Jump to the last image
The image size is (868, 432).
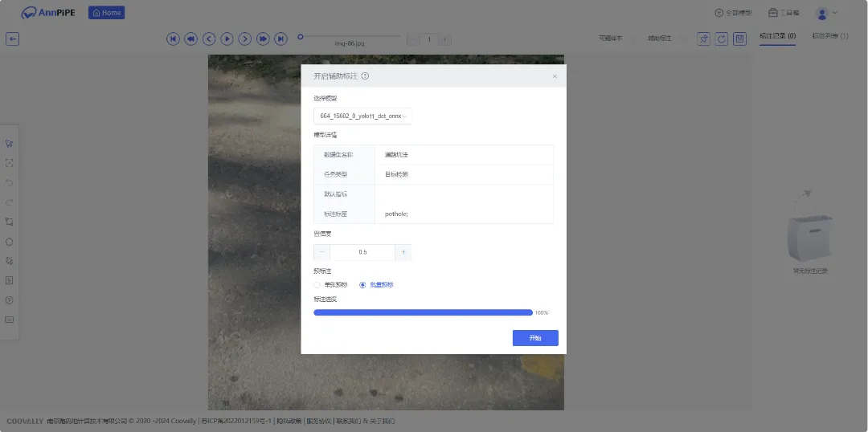coord(281,39)
